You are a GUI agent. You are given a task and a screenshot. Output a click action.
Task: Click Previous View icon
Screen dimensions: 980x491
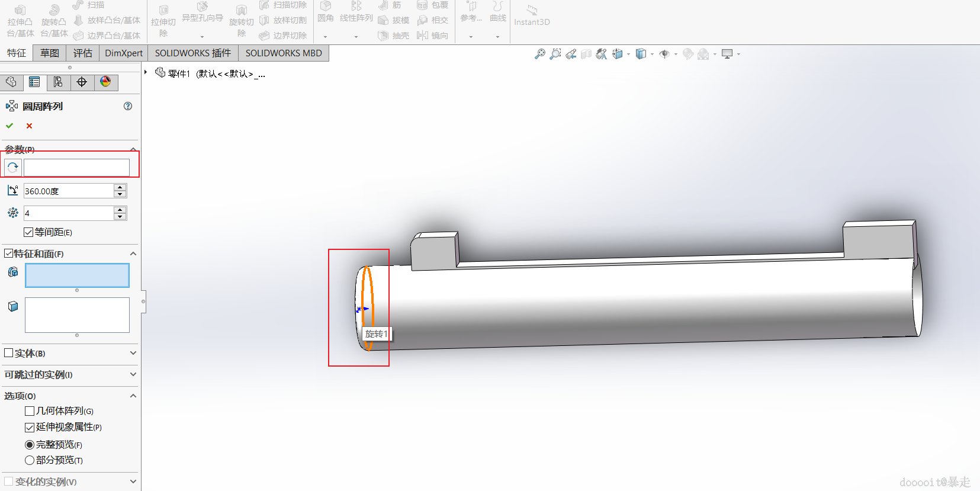point(571,54)
